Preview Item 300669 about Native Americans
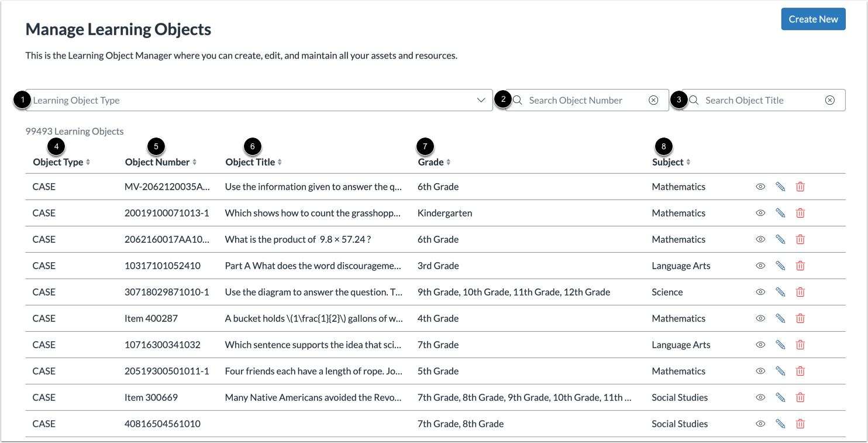868x443 pixels. pyautogui.click(x=760, y=397)
